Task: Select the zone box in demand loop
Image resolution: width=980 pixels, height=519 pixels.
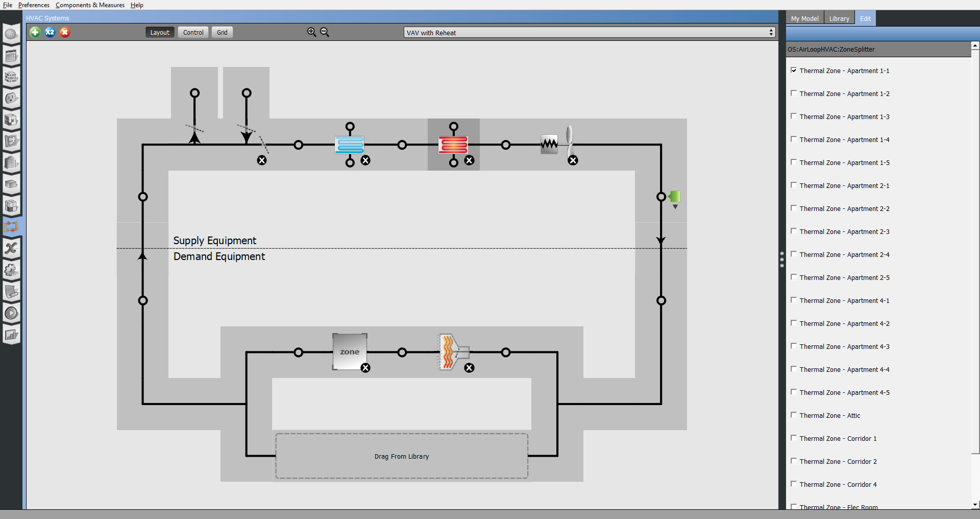Action: 350,351
